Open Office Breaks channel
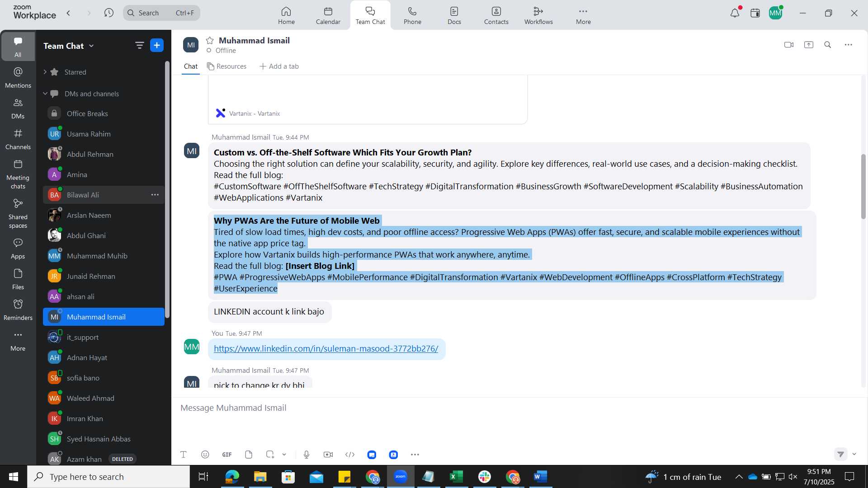The width and height of the screenshot is (868, 488). pos(104,113)
